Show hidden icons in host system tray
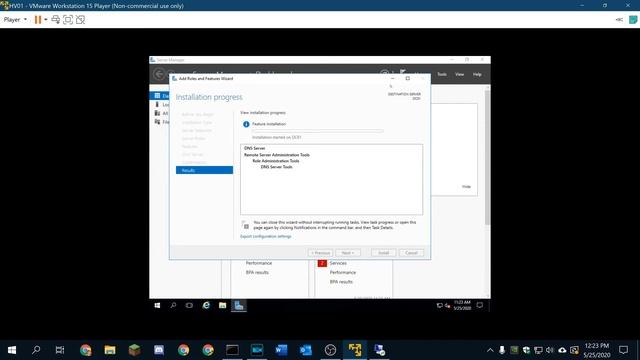The image size is (640, 360). 490,350
